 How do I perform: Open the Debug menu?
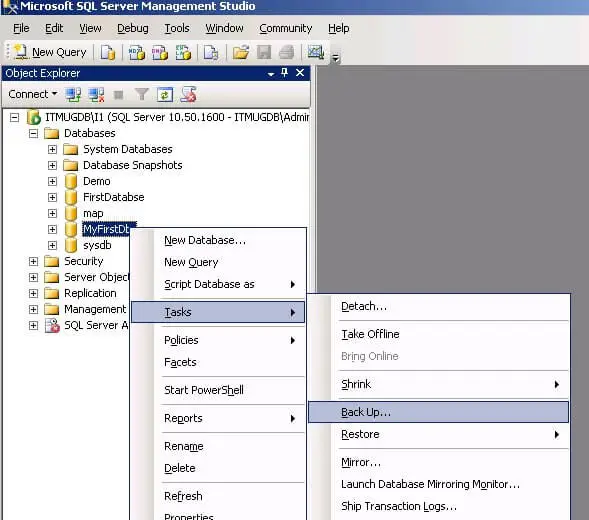coord(133,28)
